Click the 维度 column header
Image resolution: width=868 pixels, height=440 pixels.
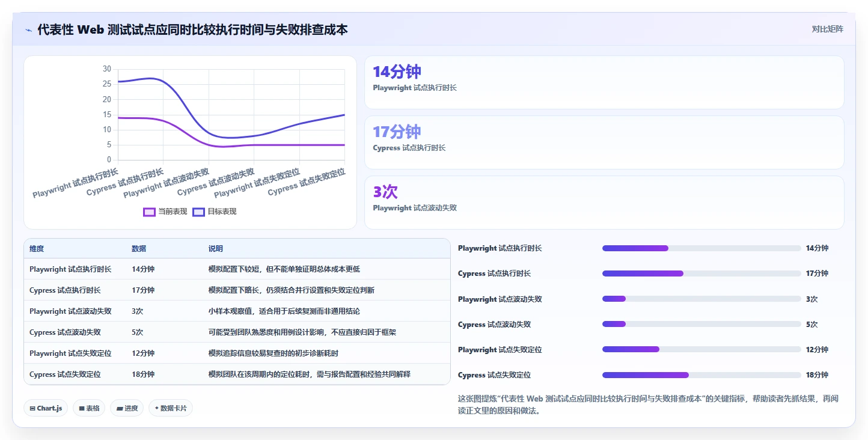click(37, 249)
